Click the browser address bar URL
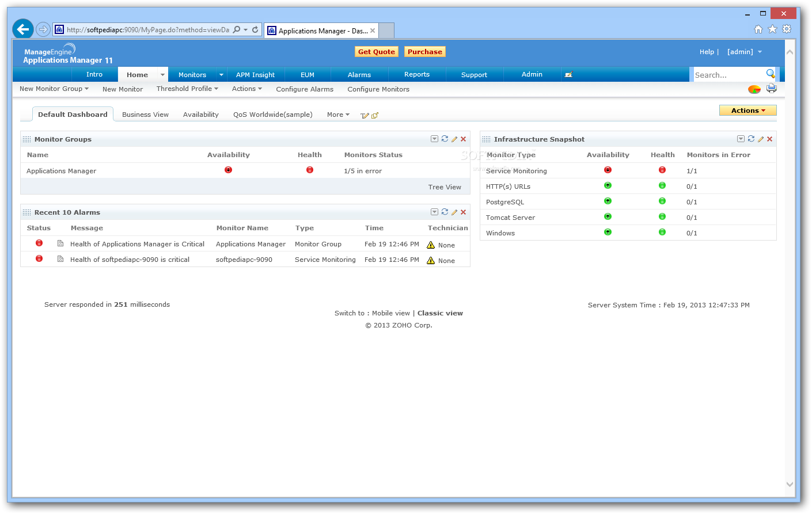Image resolution: width=812 pixels, height=514 pixels. tap(148, 30)
